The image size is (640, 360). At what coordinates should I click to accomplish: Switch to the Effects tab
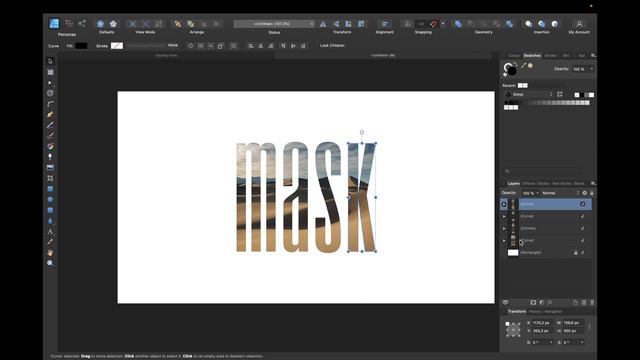click(x=528, y=184)
